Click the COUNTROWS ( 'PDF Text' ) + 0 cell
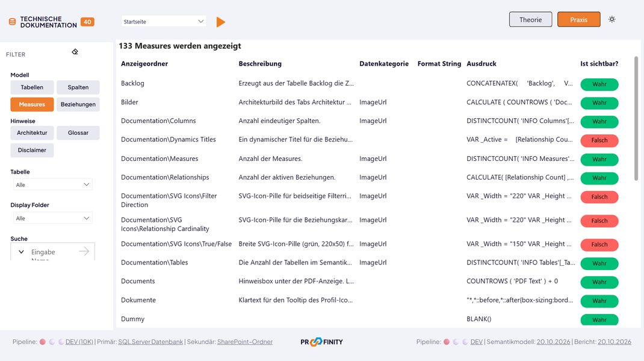 (512, 281)
